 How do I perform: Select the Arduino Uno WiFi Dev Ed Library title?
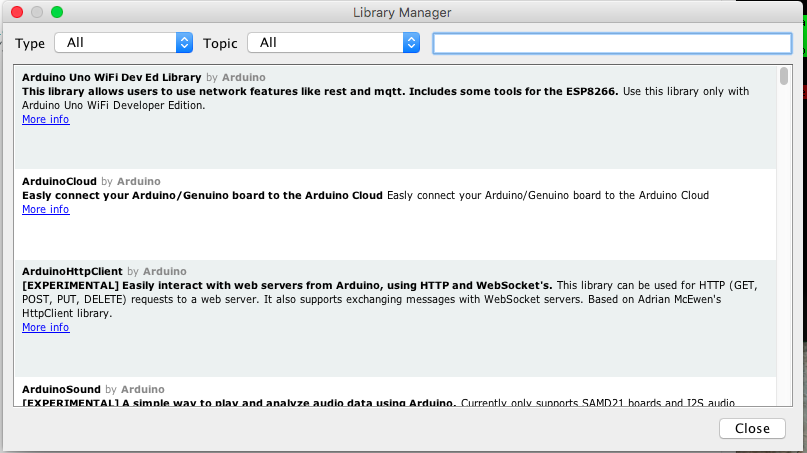coord(112,78)
